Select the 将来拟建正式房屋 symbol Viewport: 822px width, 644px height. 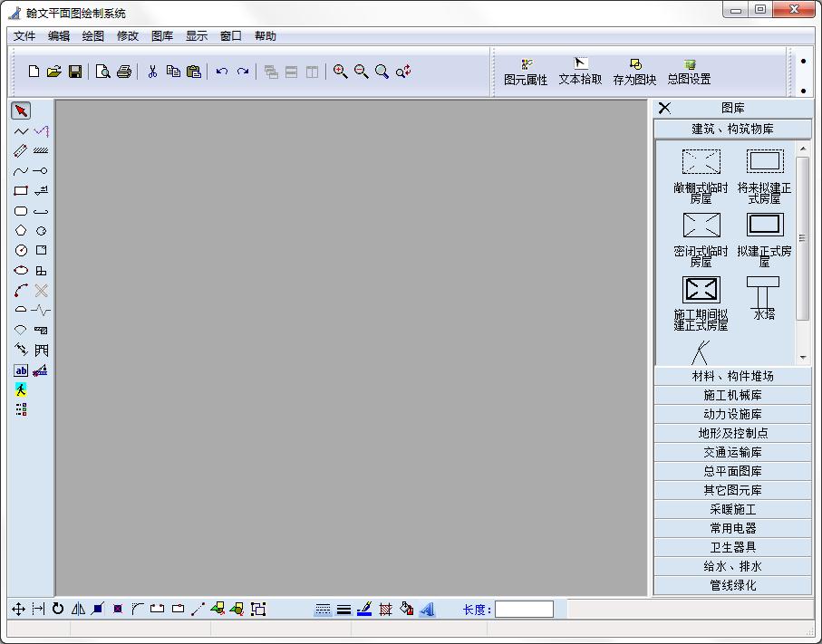764,176
